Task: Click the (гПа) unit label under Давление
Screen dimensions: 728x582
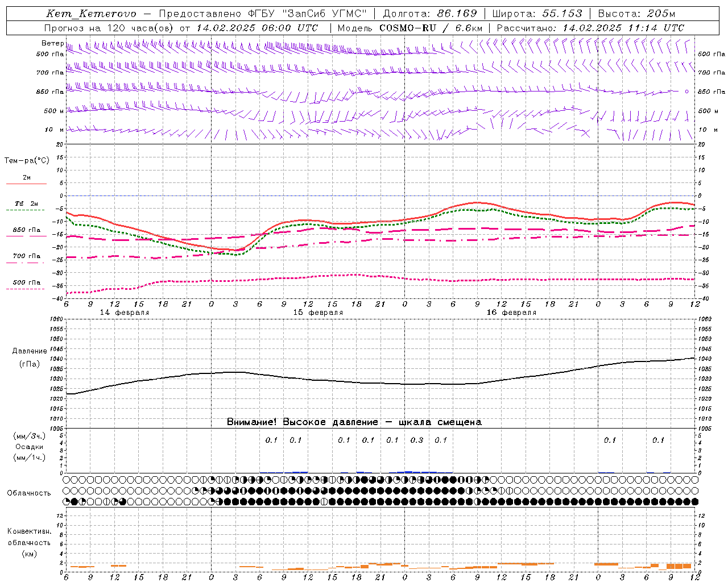Action: [x=28, y=364]
